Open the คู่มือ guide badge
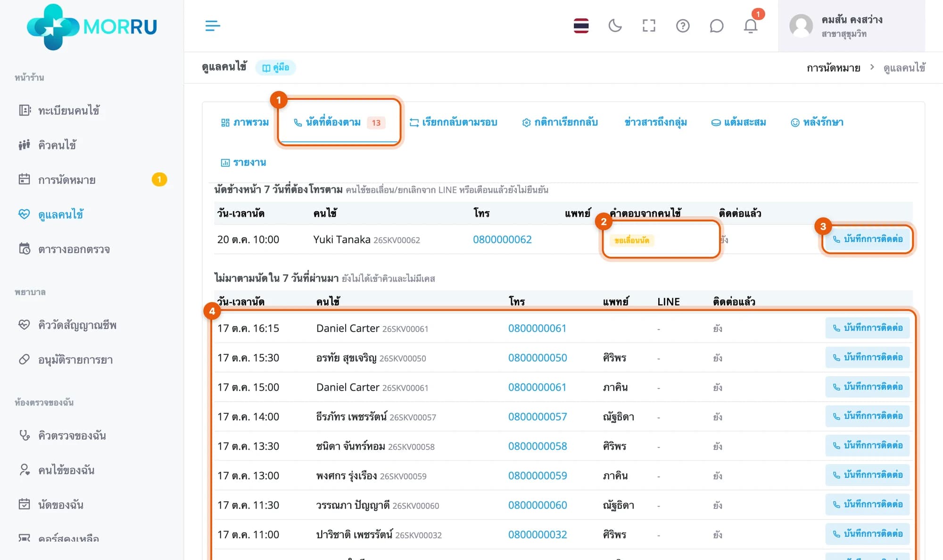943x560 pixels. pyautogui.click(x=275, y=67)
